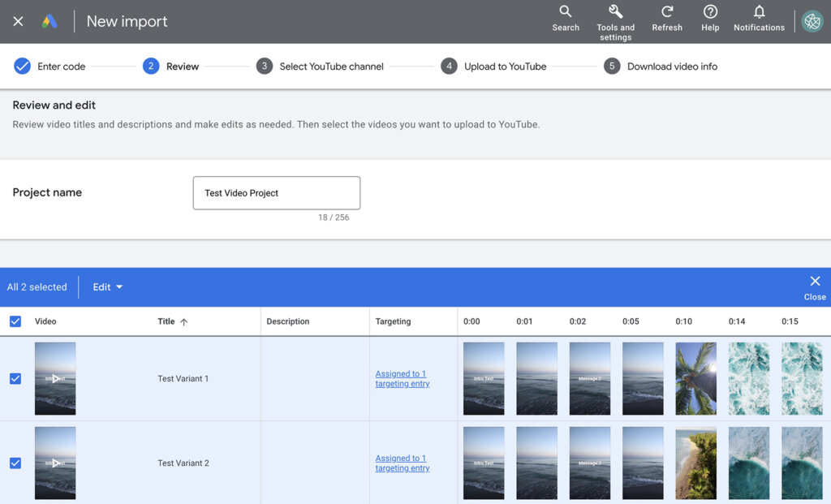Click the Google Ads logo

click(50, 22)
